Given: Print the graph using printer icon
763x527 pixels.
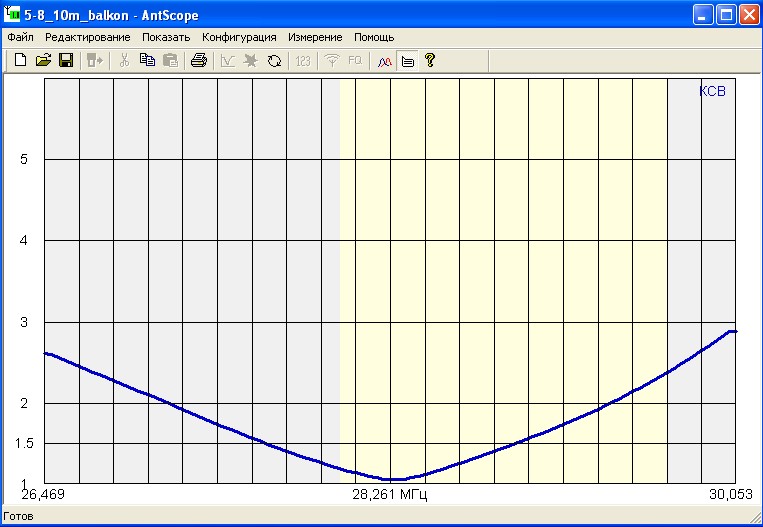Looking at the screenshot, I should point(199,61).
